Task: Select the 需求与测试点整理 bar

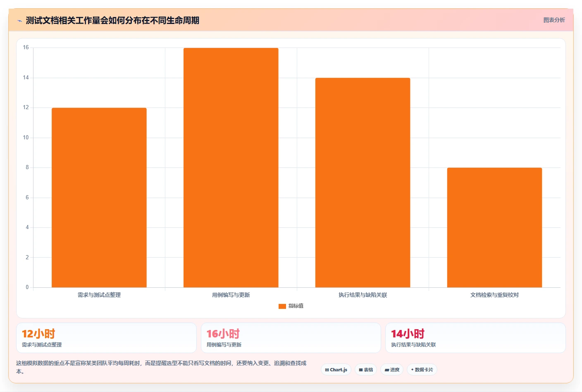Action: (99, 198)
